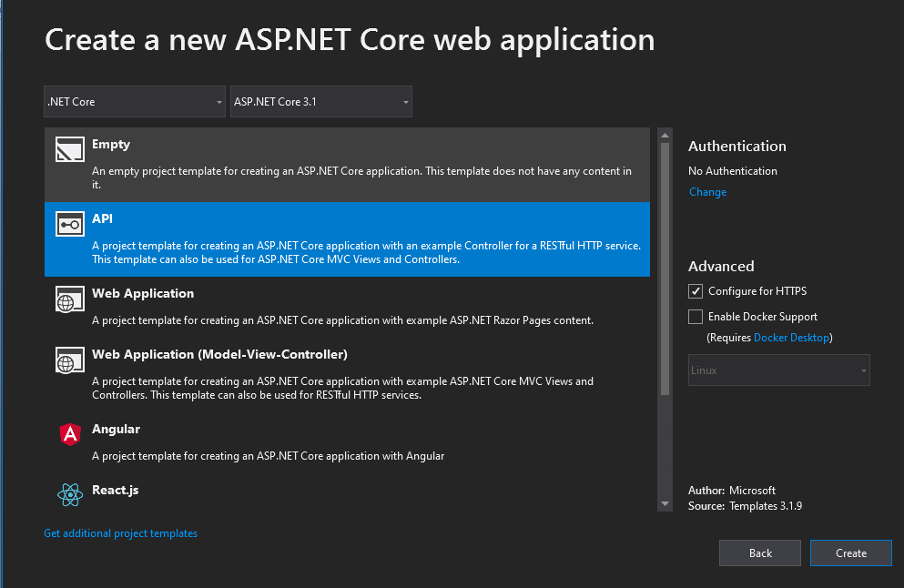Click the Angular template description text

click(268, 456)
